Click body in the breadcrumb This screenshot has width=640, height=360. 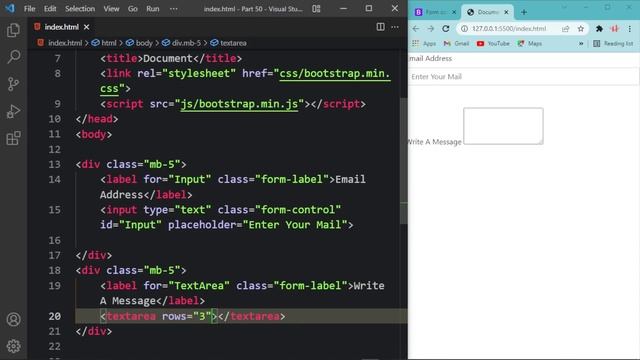click(144, 43)
